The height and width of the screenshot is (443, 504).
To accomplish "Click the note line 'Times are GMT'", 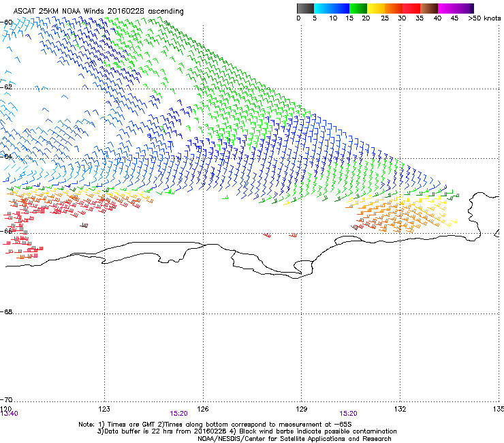I will [x=215, y=425].
